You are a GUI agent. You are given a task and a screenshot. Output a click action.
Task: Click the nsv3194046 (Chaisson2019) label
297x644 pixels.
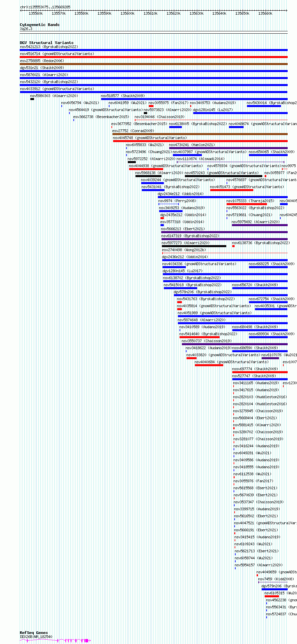click(x=159, y=117)
